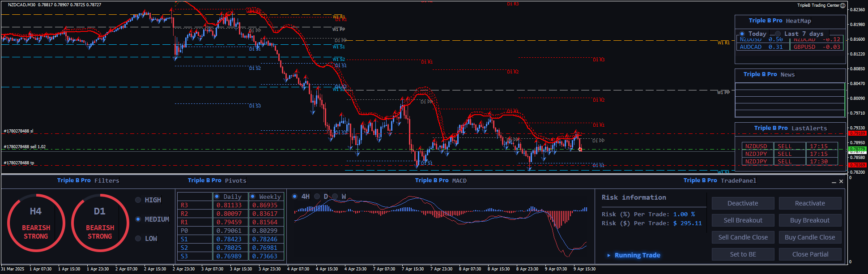Click the NZDUSD sell alert row
The width and height of the screenshot is (868, 274).
click(x=790, y=146)
